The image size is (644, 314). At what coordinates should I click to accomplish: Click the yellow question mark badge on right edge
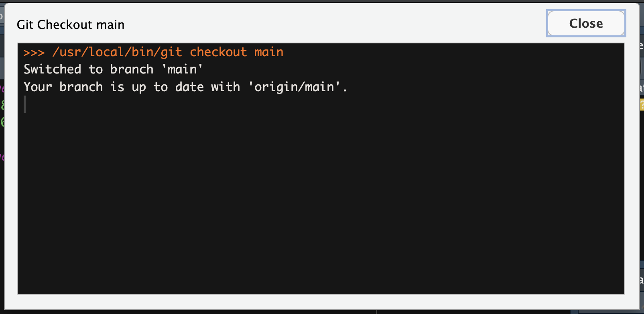click(641, 104)
